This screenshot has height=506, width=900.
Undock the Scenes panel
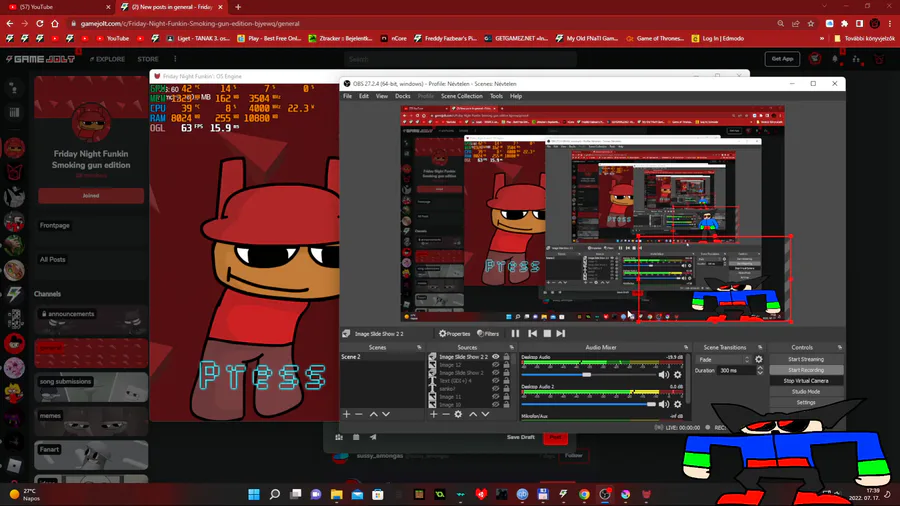click(419, 348)
